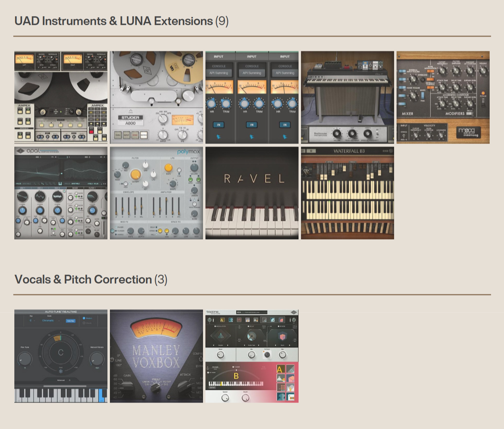Click the UA diamond logo on Topline's header

coord(294,313)
